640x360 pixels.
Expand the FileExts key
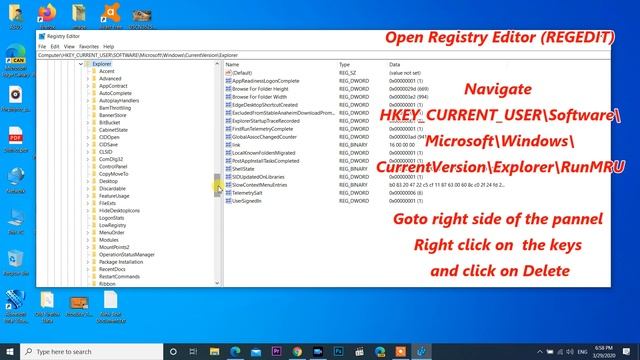(x=88, y=203)
